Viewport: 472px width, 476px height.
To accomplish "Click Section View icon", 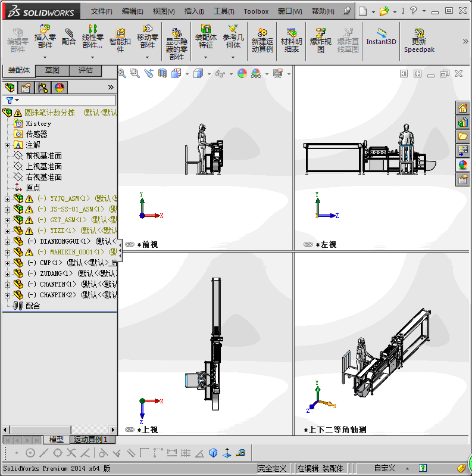I will 162,73.
